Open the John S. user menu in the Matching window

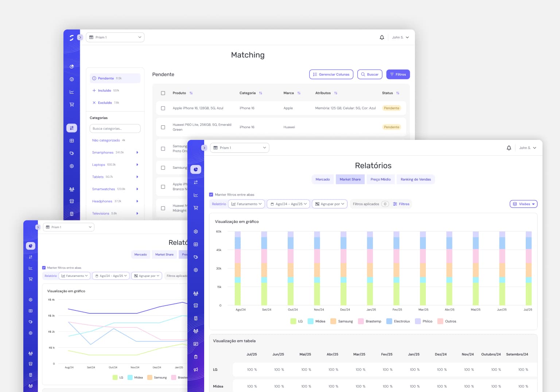click(400, 38)
